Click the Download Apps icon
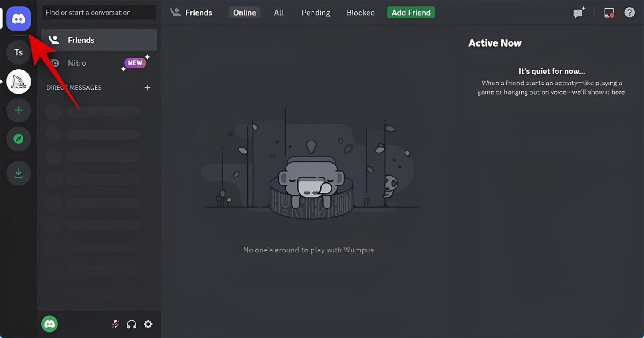This screenshot has height=338, width=644. tap(18, 173)
